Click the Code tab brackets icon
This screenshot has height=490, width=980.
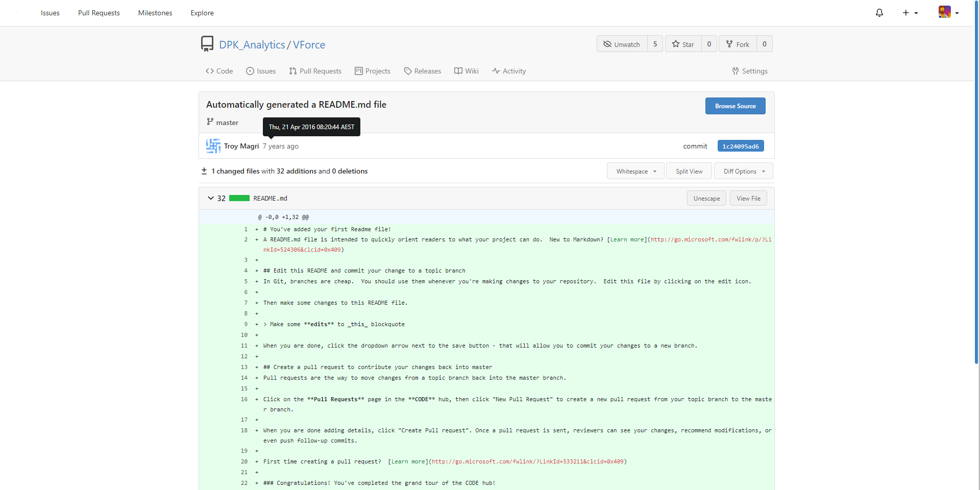[210, 71]
